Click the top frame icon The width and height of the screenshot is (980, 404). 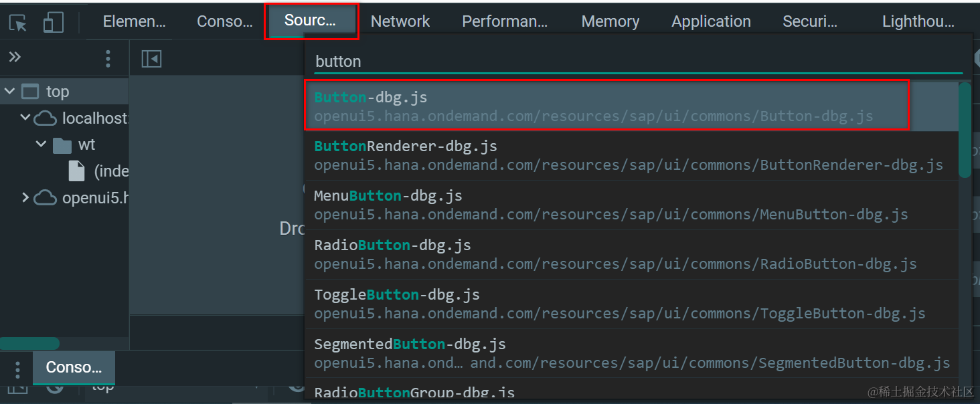pyautogui.click(x=29, y=92)
